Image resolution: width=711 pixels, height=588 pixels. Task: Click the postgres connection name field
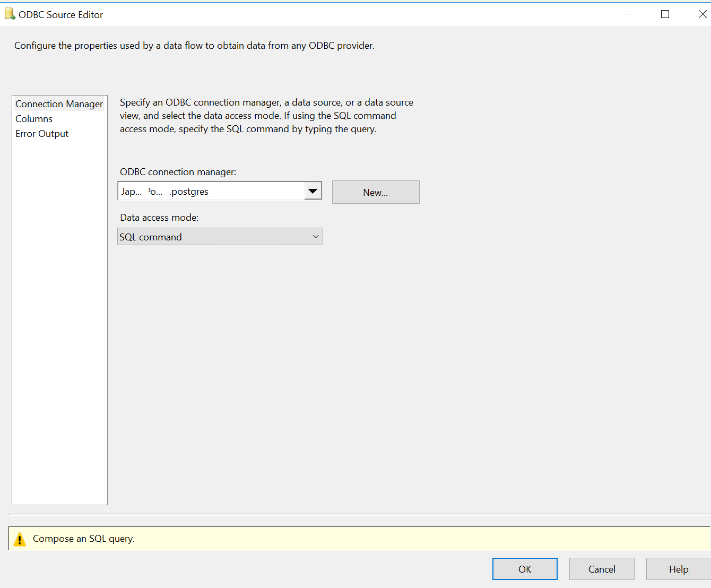coord(211,192)
